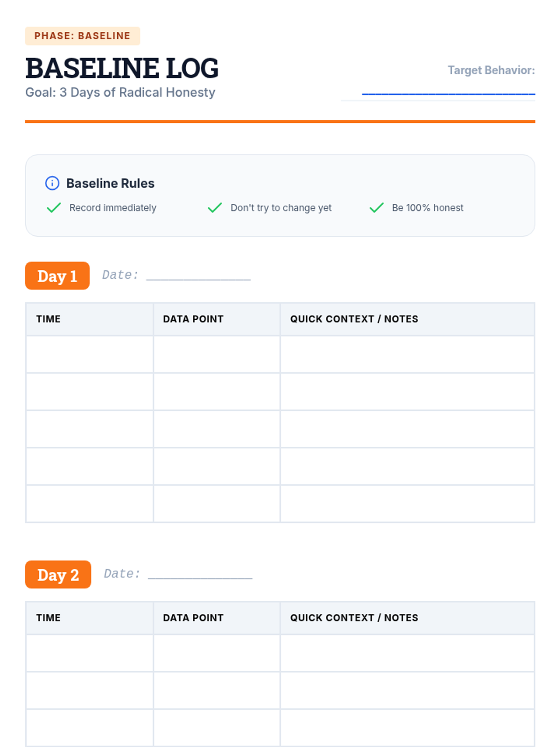Click the checkmark next to Record immediately

[x=54, y=208]
